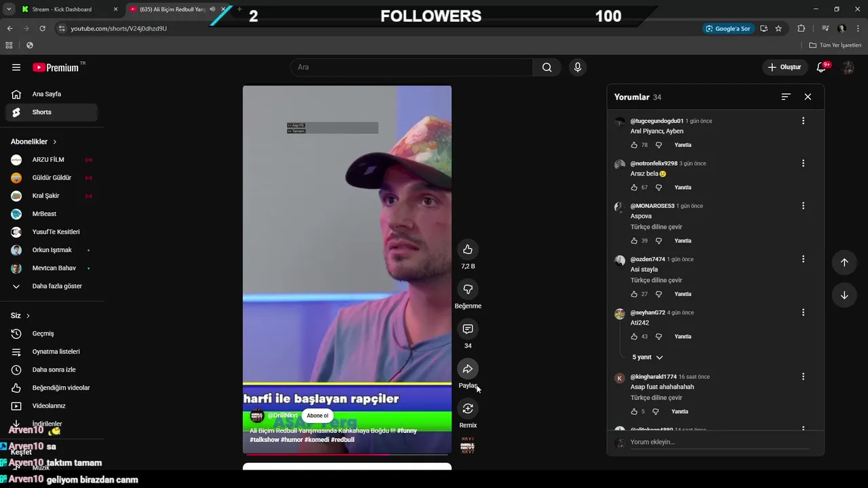This screenshot has height=488, width=868.
Task: Dislike the comment by @notronfelix9298
Action: pos(658,187)
